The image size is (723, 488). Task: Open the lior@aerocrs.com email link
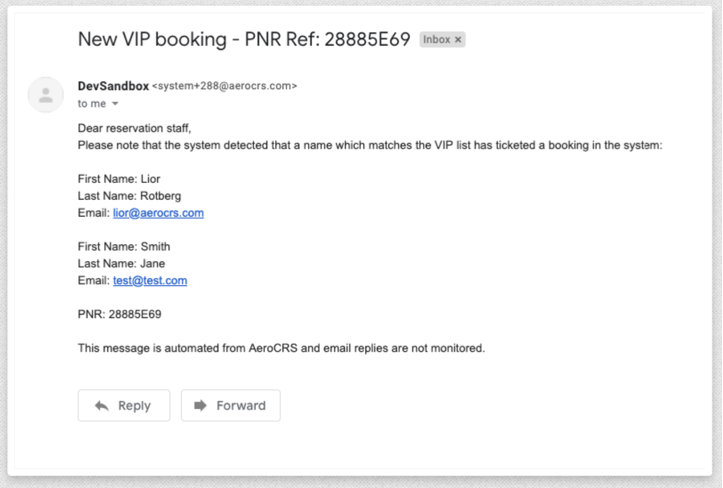[158, 213]
